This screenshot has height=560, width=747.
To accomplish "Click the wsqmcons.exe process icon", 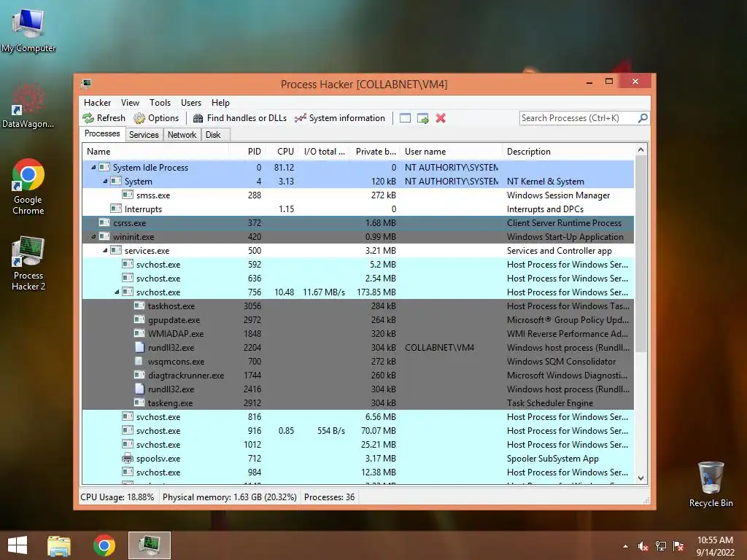I will click(139, 362).
